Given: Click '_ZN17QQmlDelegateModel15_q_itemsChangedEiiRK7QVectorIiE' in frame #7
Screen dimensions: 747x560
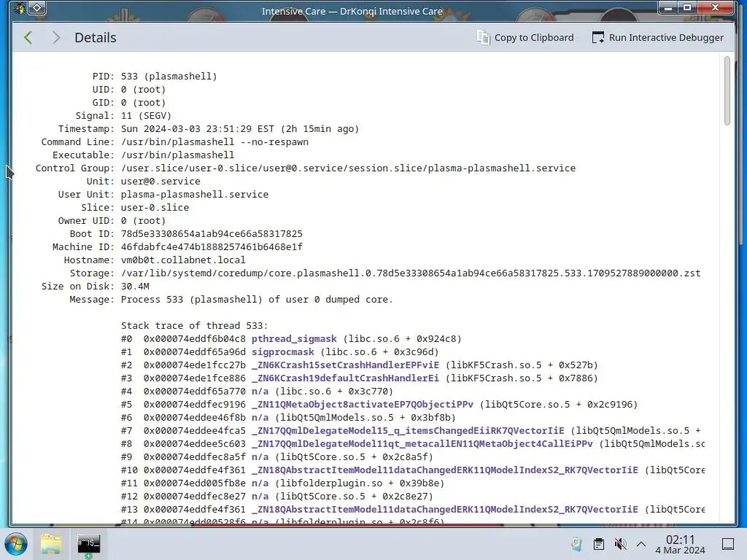Looking at the screenshot, I should point(408,430).
